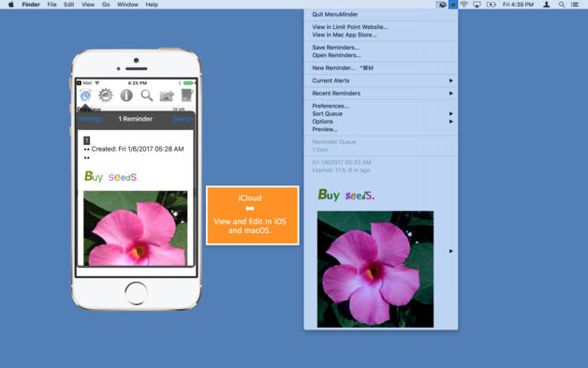Click the 'Fri 1/6/2017 05:33 AM' reminder date

[342, 162]
